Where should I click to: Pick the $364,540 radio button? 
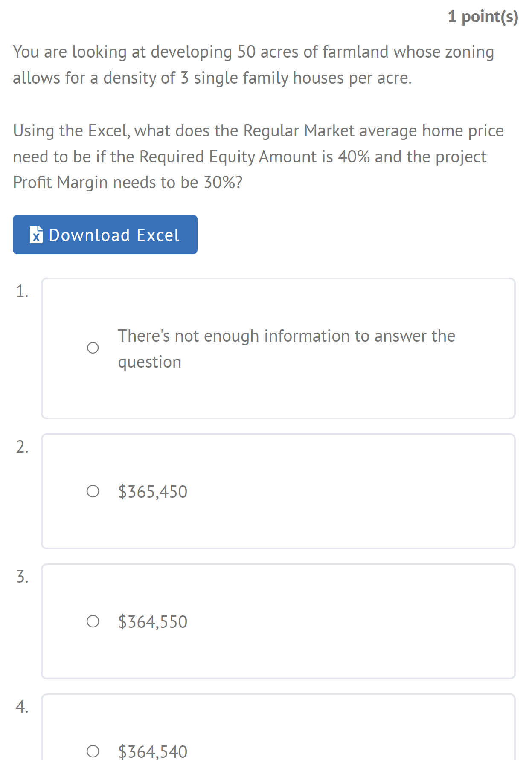coord(93,751)
